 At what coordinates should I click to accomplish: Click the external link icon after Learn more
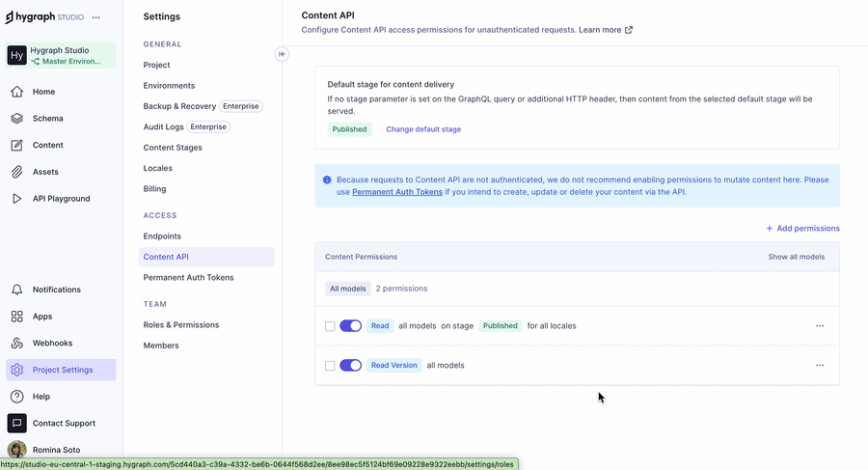tap(628, 30)
